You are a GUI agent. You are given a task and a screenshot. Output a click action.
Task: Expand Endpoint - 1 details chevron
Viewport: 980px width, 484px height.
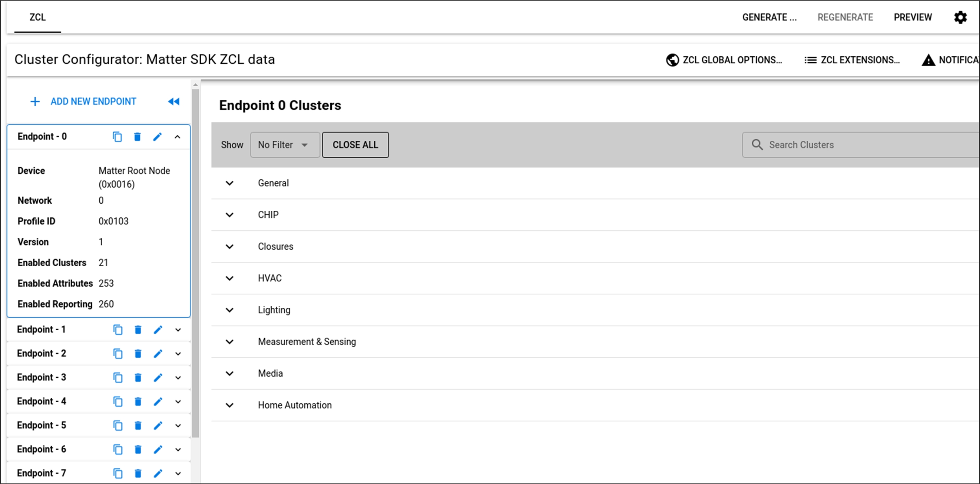click(178, 330)
